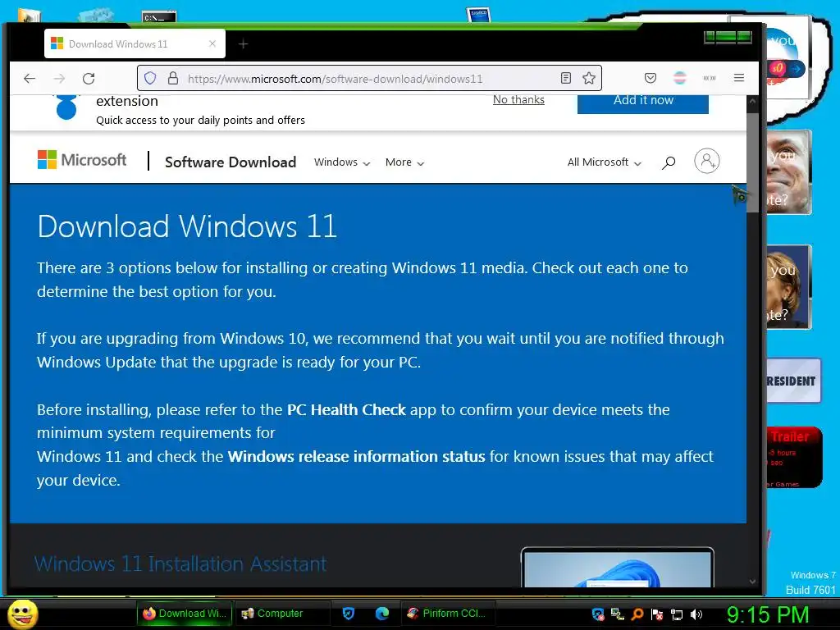Bookmark this page with the star icon
This screenshot has width=840, height=630.
click(589, 79)
